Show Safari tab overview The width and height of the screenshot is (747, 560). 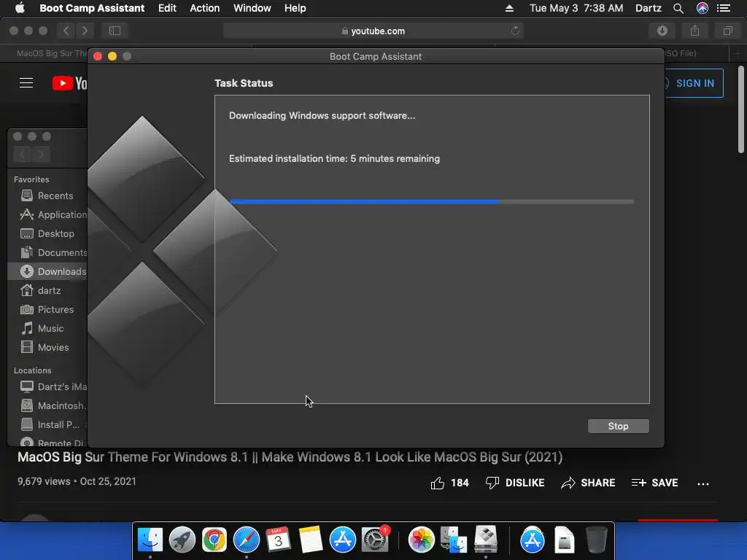click(x=727, y=31)
